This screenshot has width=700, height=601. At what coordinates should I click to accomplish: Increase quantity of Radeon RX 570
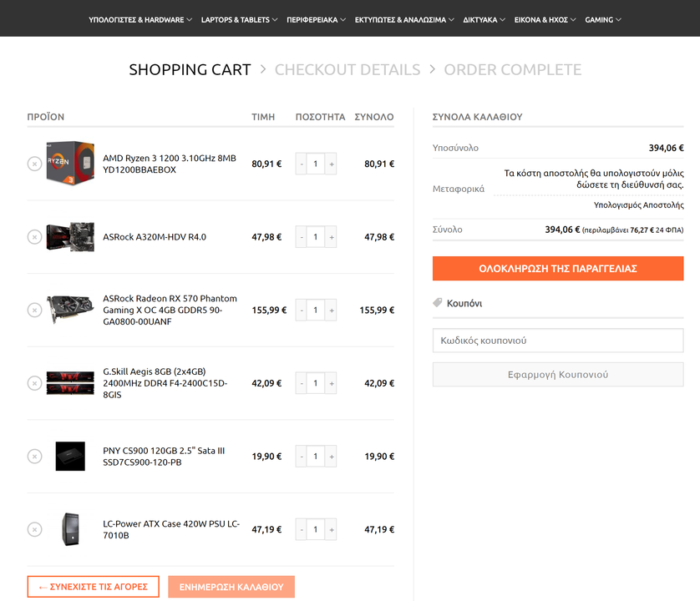[332, 310]
